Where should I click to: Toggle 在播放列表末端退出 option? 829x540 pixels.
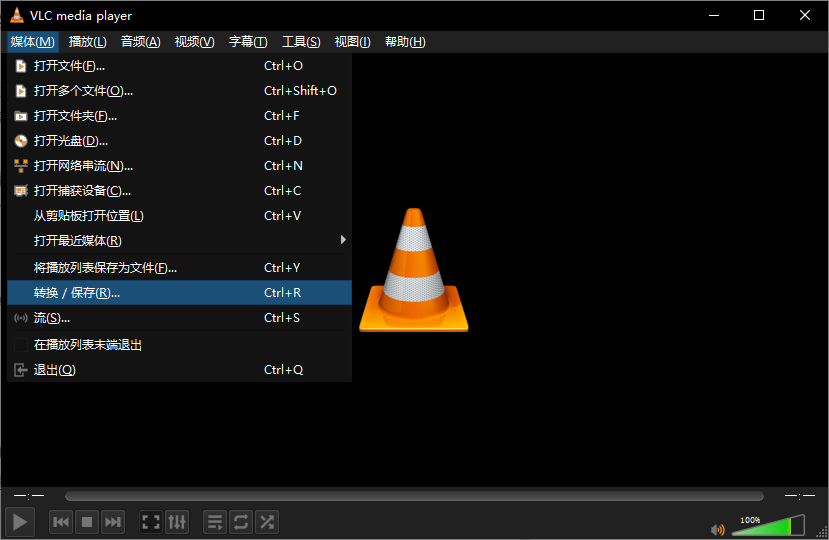(88, 345)
